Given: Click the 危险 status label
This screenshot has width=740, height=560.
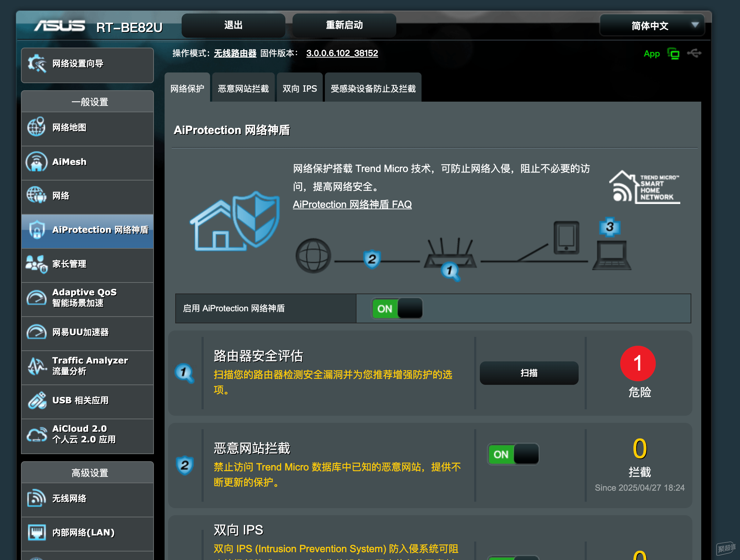Looking at the screenshot, I should tap(639, 392).
